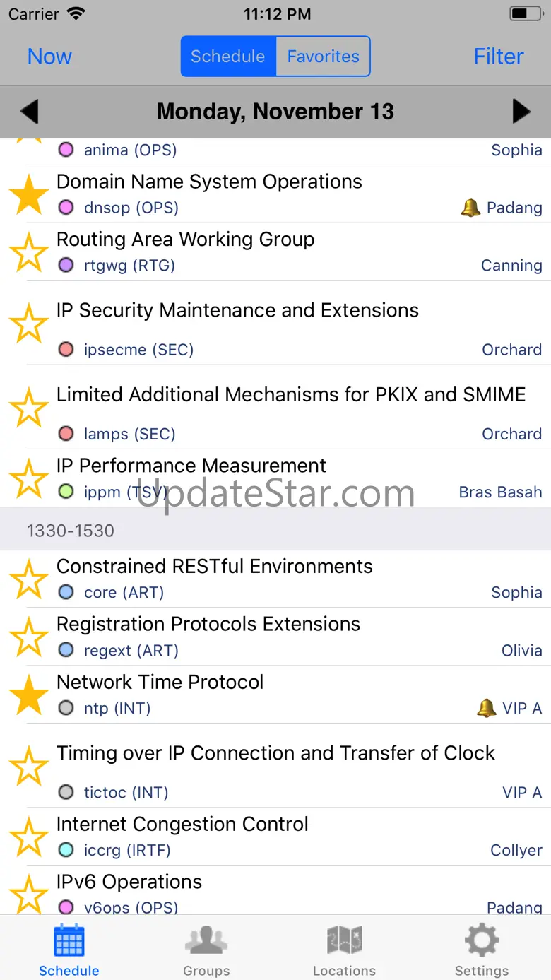Screen dimensions: 551x980
Task: Unfavorite Domain Name System Operations star
Action: point(29,195)
